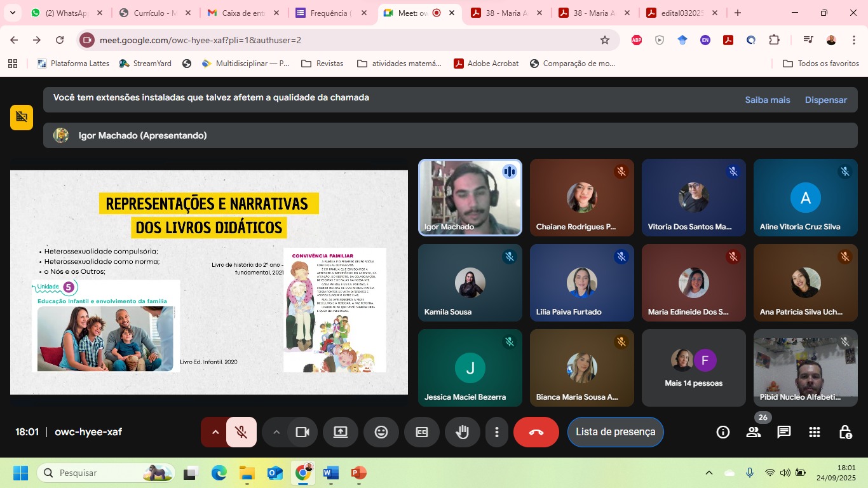The width and height of the screenshot is (868, 488).
Task: Open the emoji reactions button
Action: [x=381, y=432]
